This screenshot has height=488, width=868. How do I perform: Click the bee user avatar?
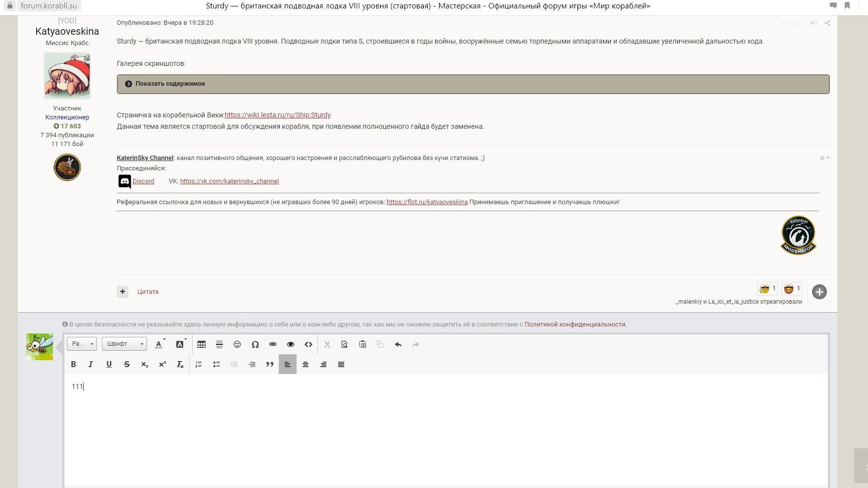[x=40, y=347]
